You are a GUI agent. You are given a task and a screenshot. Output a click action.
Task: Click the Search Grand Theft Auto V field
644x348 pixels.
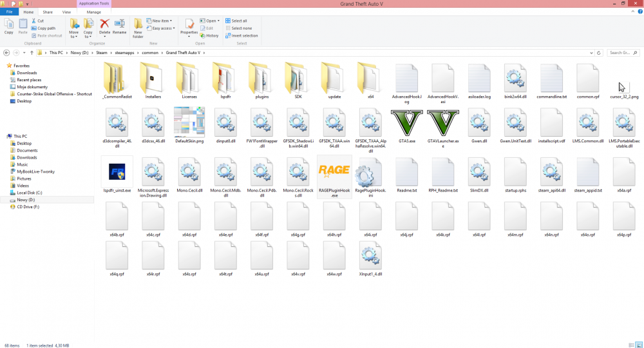pyautogui.click(x=623, y=53)
